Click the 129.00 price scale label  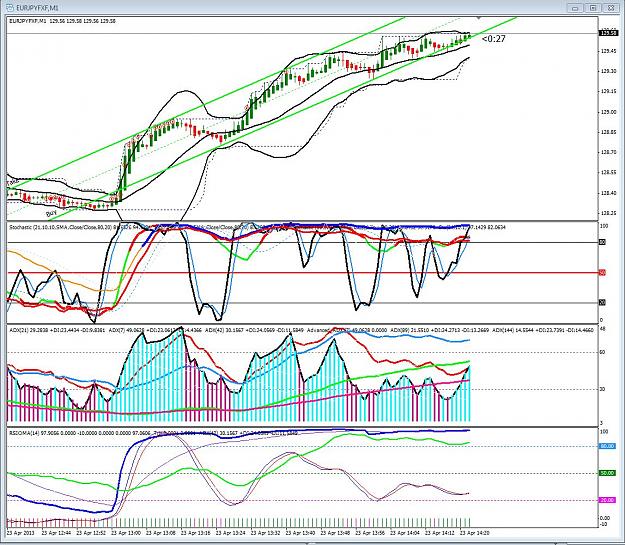pos(608,112)
